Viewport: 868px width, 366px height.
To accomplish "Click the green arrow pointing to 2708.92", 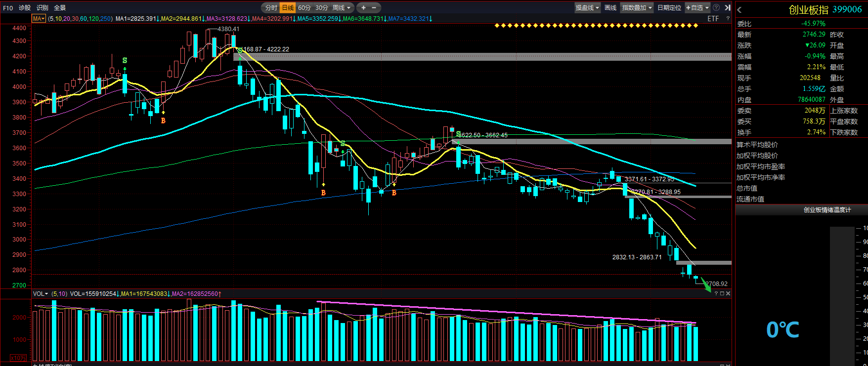I will pos(706,285).
